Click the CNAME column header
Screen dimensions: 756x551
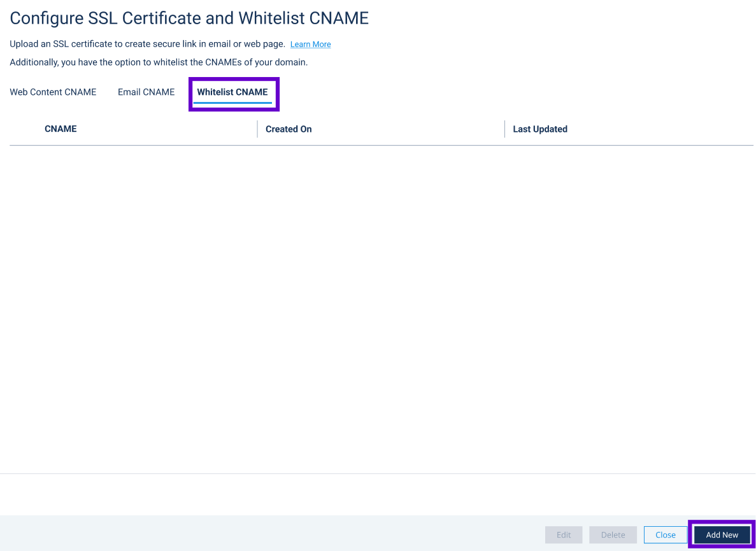pyautogui.click(x=61, y=129)
